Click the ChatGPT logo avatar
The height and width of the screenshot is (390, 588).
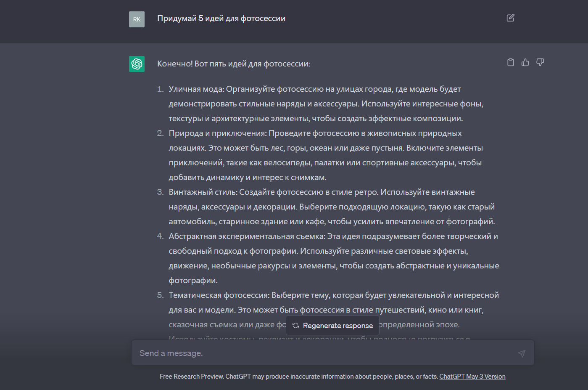(137, 64)
